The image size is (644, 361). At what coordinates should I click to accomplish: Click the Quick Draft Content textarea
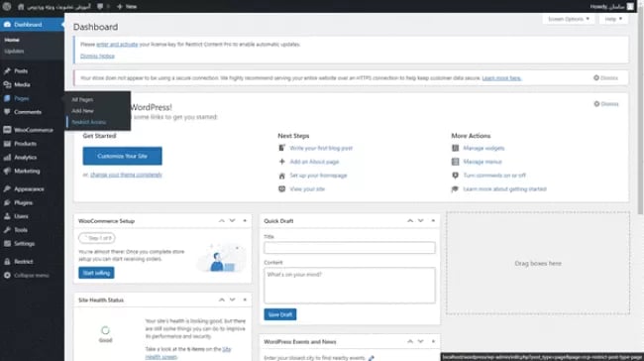(x=350, y=286)
